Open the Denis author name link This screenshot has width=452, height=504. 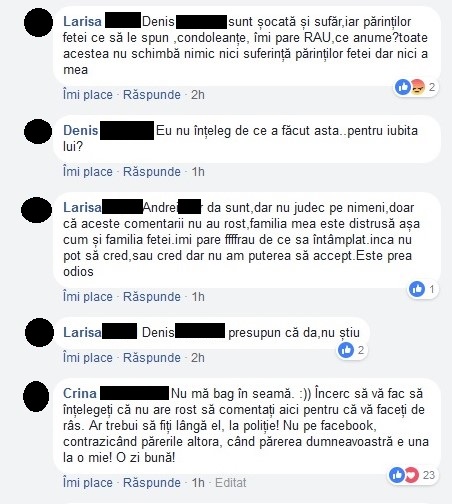[x=81, y=130]
